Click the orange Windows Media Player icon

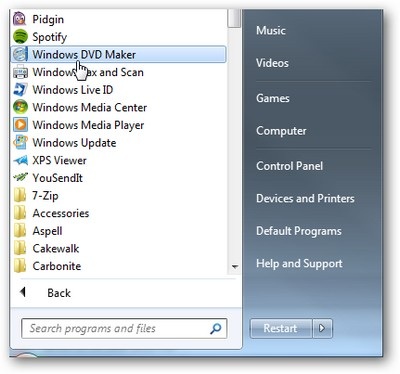point(20,125)
